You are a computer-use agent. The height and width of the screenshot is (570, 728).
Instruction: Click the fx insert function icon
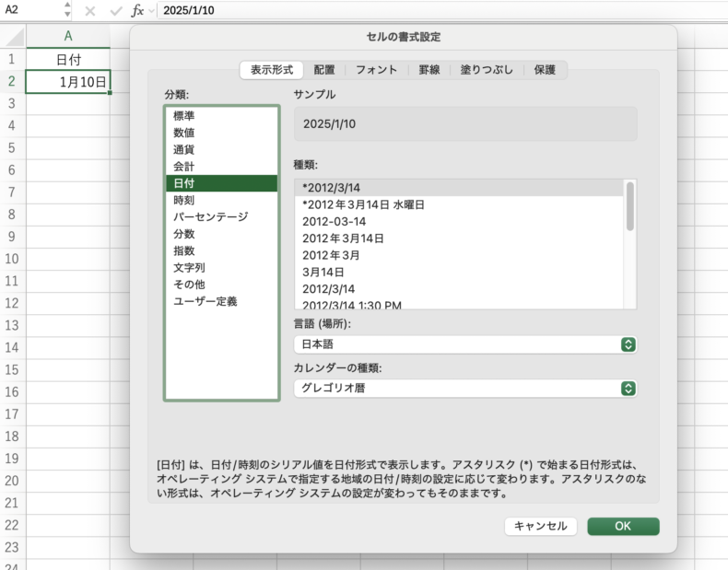(x=136, y=11)
